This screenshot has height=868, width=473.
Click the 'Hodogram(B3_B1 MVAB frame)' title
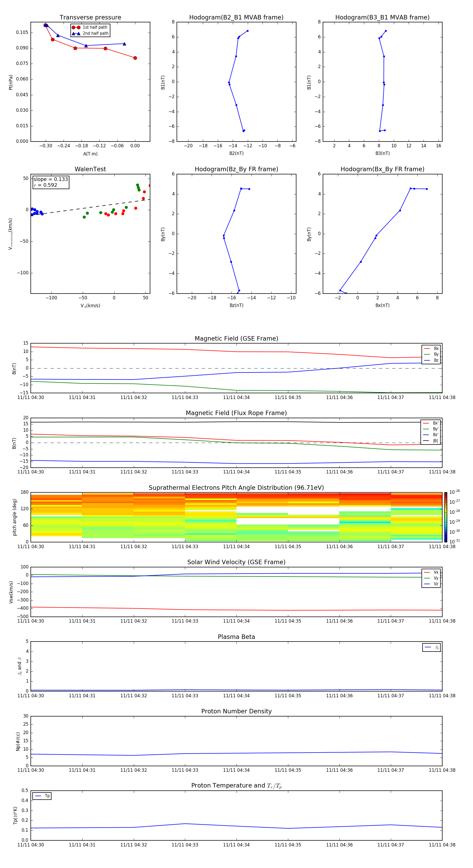pos(382,18)
